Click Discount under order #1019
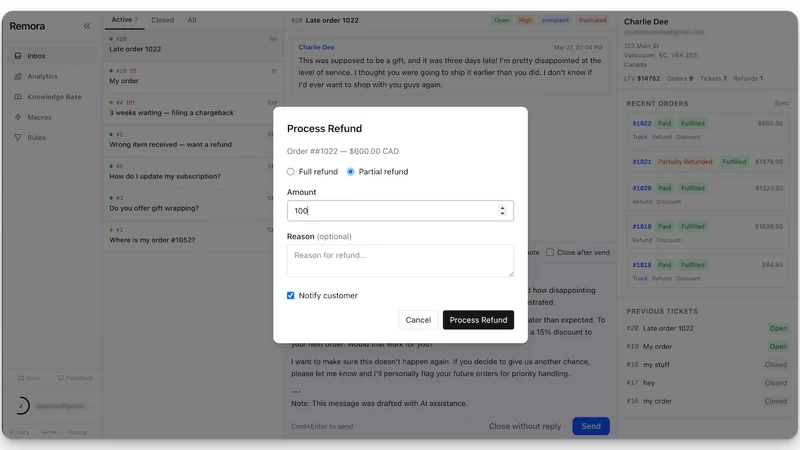The image size is (800, 450). coord(669,240)
